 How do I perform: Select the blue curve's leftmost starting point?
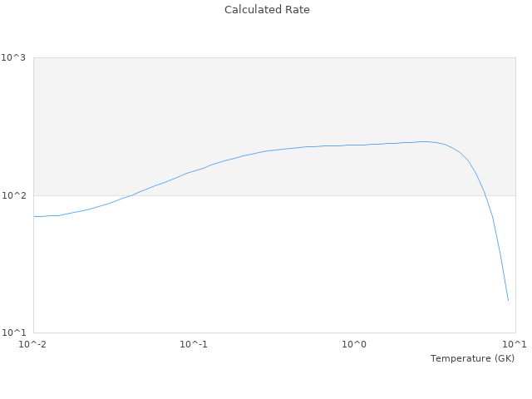click(34, 216)
